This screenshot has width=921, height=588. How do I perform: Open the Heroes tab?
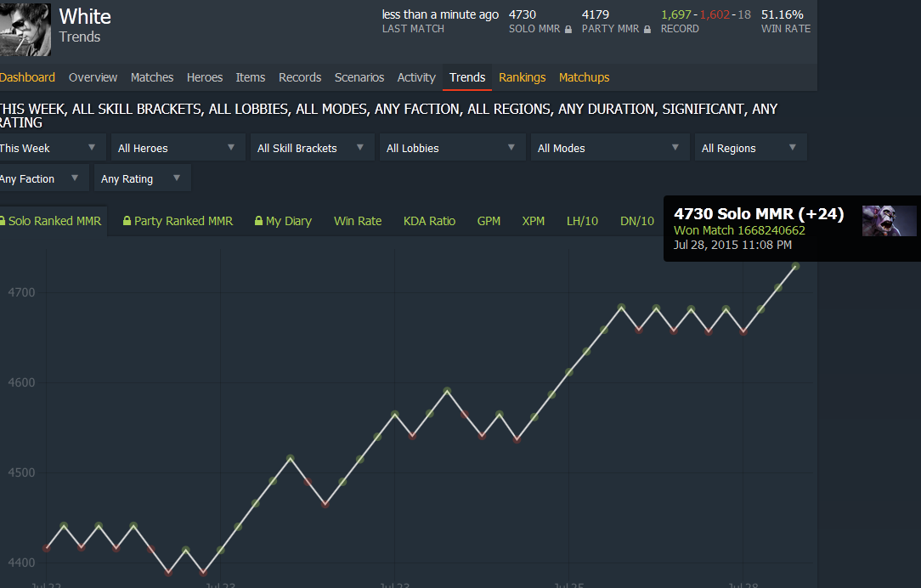[x=204, y=77]
